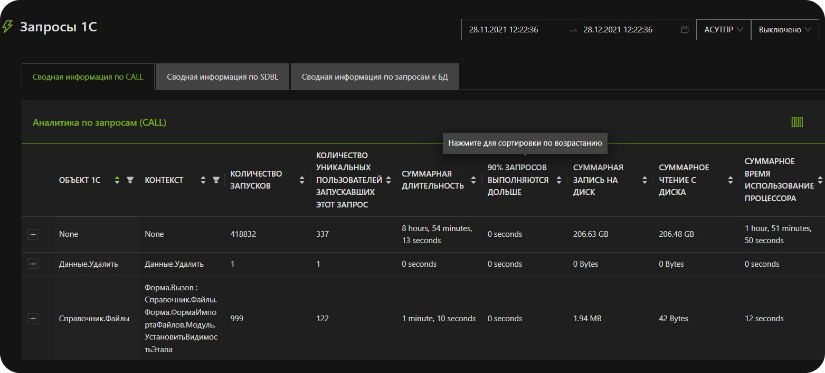The width and height of the screenshot is (825, 373).
Task: Click the 337 unique users cell
Action: [x=323, y=235]
